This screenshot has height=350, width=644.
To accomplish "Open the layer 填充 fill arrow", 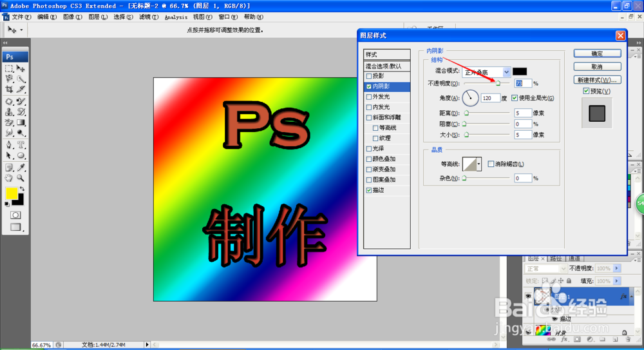I will [x=616, y=281].
